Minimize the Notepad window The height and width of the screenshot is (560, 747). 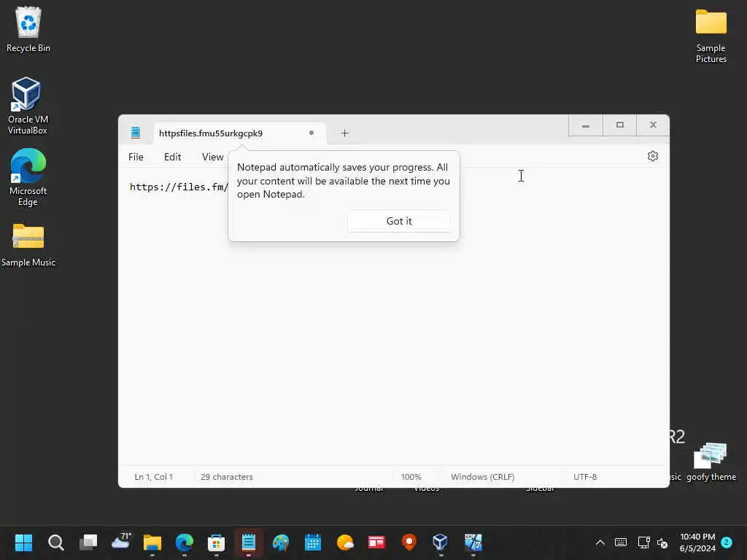(x=586, y=125)
